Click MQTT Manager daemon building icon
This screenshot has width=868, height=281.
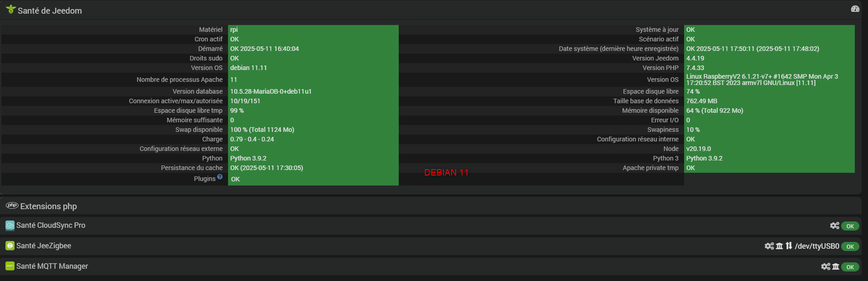pyautogui.click(x=836, y=266)
